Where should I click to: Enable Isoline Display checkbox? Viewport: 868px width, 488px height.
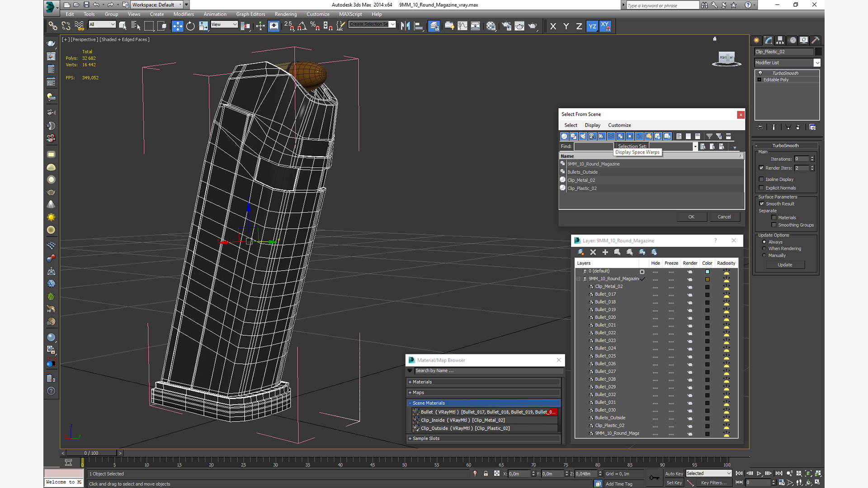click(761, 179)
